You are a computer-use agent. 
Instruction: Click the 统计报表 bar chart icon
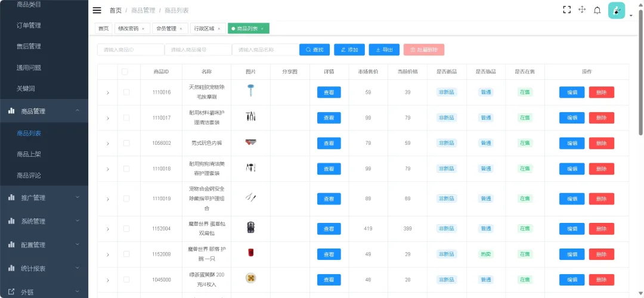11,268
